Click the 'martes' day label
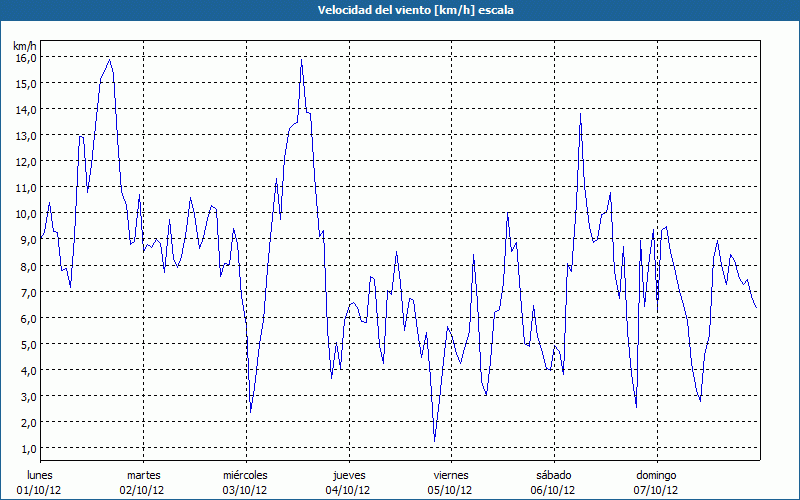 click(x=143, y=475)
